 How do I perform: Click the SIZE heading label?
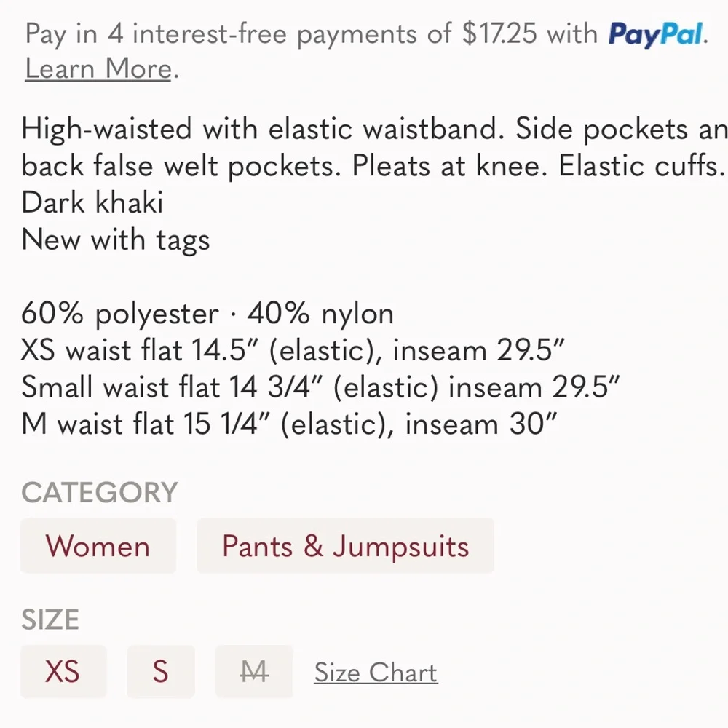(50, 620)
